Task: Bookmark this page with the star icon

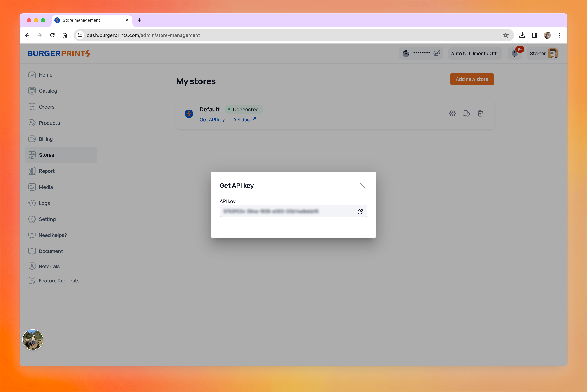Action: click(x=506, y=35)
